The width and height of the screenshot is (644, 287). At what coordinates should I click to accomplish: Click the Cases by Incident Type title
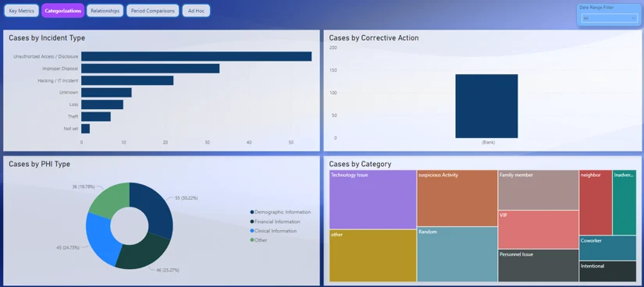tap(47, 37)
